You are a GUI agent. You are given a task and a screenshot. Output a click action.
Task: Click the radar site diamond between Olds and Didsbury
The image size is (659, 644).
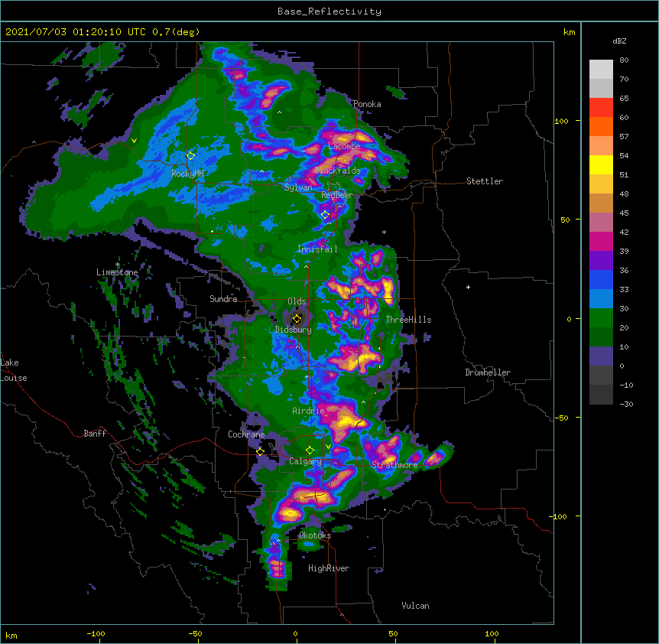tap(297, 319)
